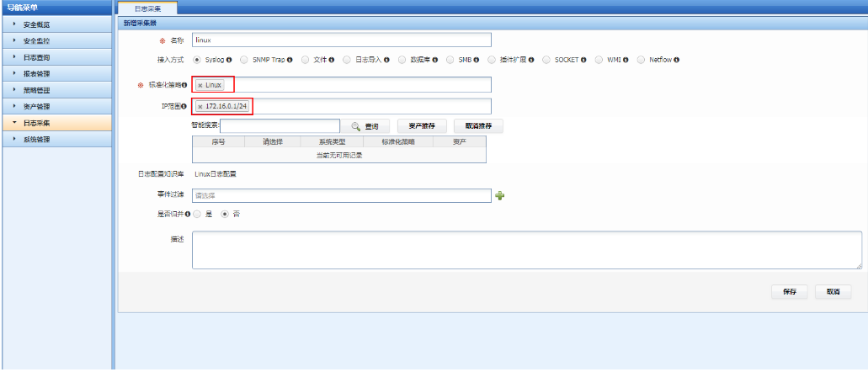Choose 是 for the 是否归并 option
Image resolution: width=868 pixels, height=372 pixels.
(197, 214)
